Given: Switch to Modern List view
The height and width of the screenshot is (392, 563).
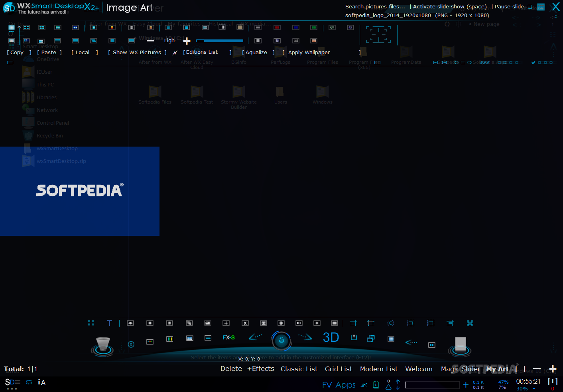Looking at the screenshot, I should pos(379,369).
